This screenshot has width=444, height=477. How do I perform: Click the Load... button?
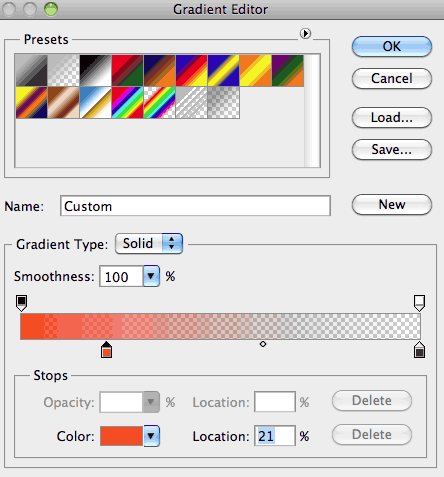[x=392, y=117]
